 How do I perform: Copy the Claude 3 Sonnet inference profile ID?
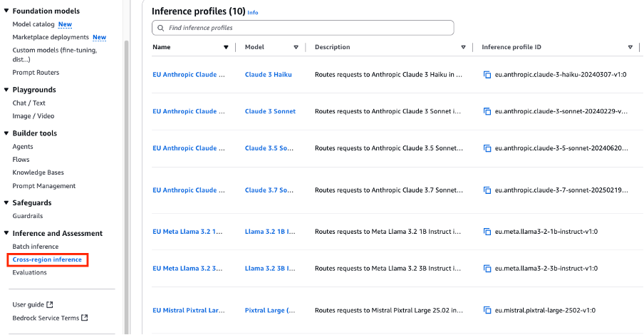pos(487,111)
